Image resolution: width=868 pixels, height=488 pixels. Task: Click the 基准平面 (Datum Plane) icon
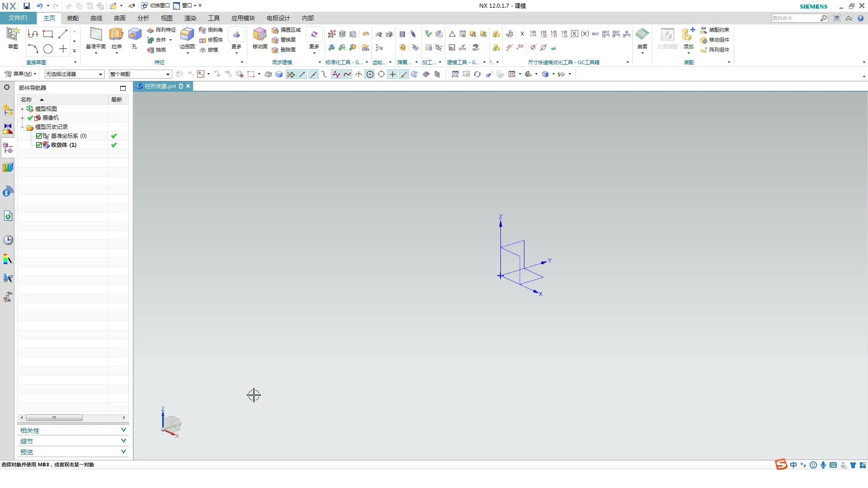(95, 35)
